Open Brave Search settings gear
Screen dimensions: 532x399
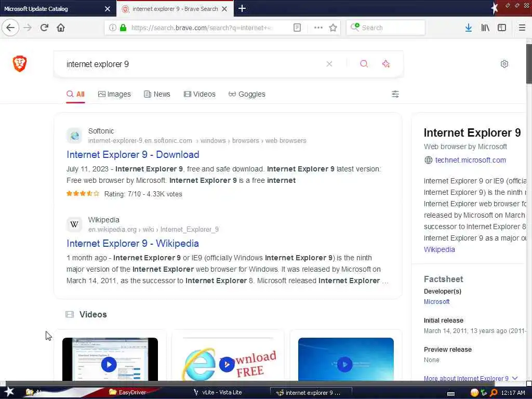tap(504, 64)
